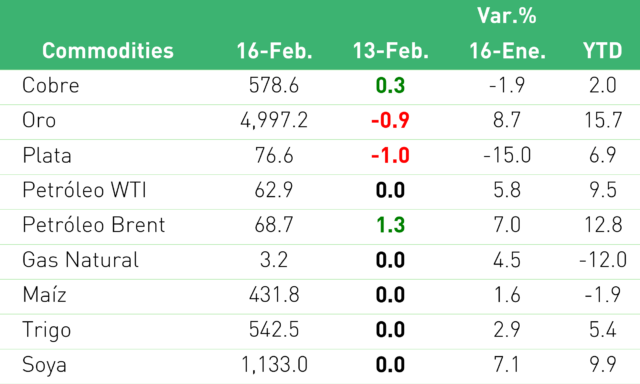
Task: Select the 16-Feb. column header
Action: pyautogui.click(x=274, y=51)
